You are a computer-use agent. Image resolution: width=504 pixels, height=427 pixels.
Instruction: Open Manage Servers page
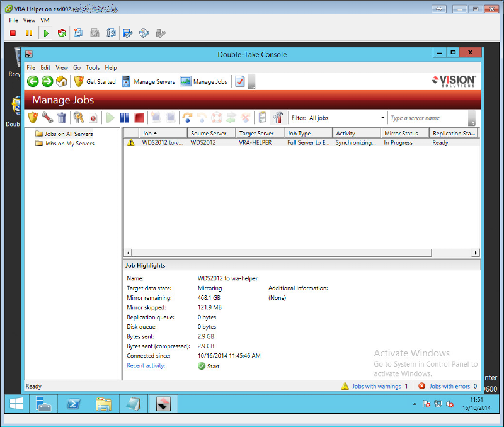coord(149,81)
